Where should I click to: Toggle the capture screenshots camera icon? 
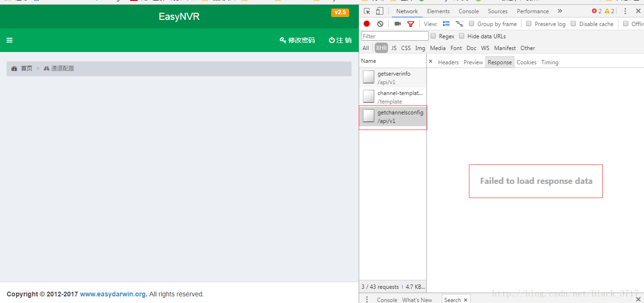click(397, 24)
